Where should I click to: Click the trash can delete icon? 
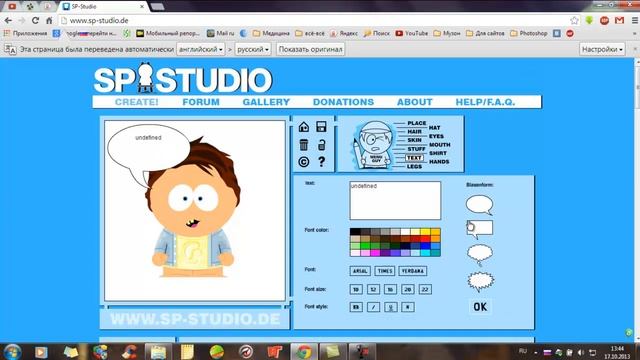click(304, 144)
